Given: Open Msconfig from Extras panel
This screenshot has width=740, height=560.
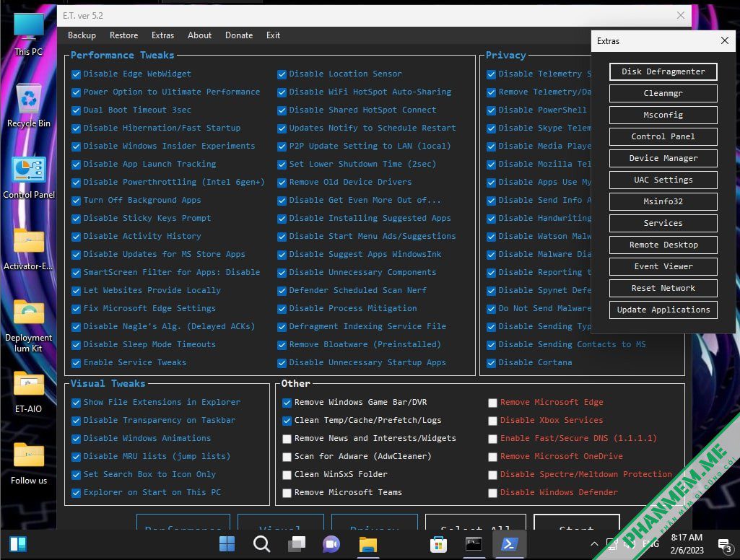Looking at the screenshot, I should click(x=663, y=115).
